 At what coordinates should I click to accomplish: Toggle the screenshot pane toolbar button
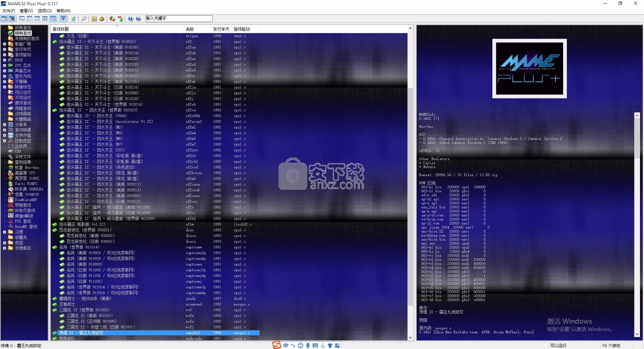tap(12, 19)
